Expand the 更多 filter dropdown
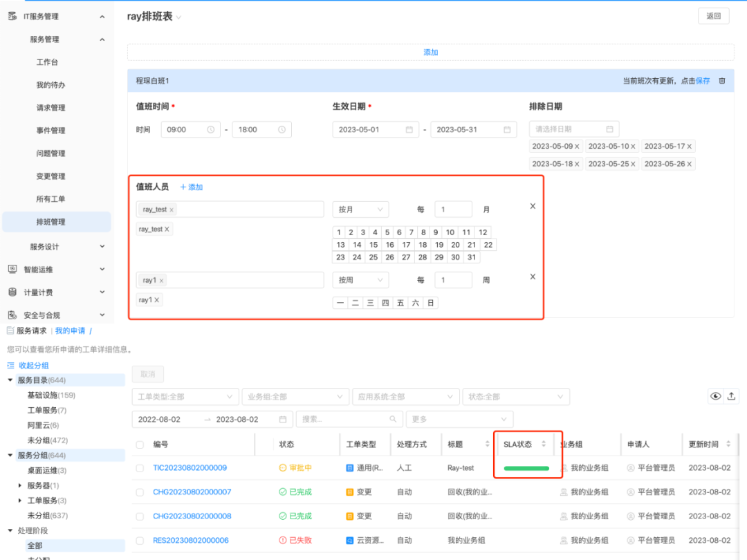The height and width of the screenshot is (560, 747). pos(459,419)
